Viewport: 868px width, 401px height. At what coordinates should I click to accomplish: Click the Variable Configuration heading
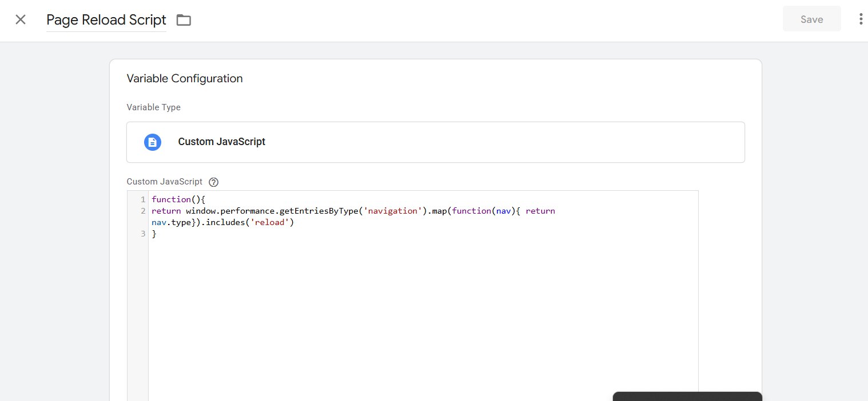coord(185,79)
